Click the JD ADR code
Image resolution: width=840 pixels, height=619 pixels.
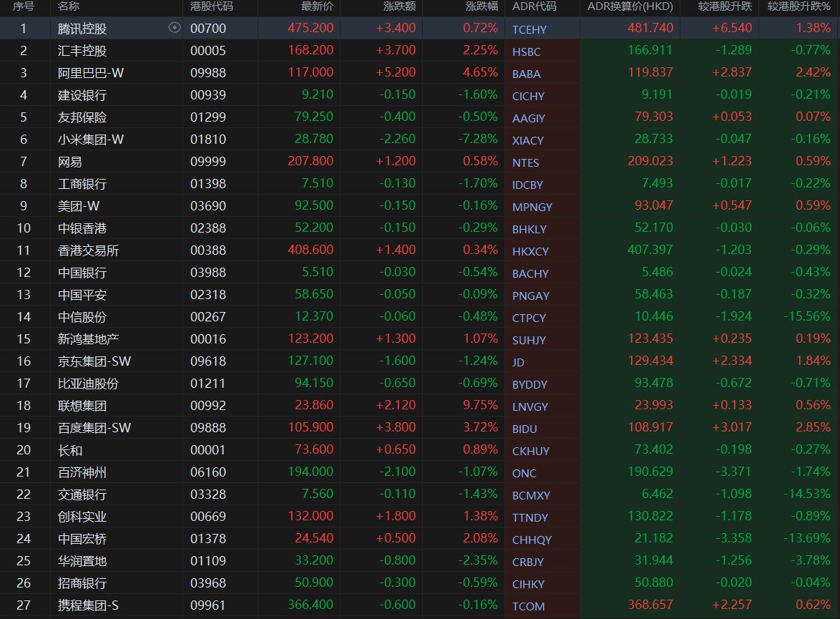[518, 362]
